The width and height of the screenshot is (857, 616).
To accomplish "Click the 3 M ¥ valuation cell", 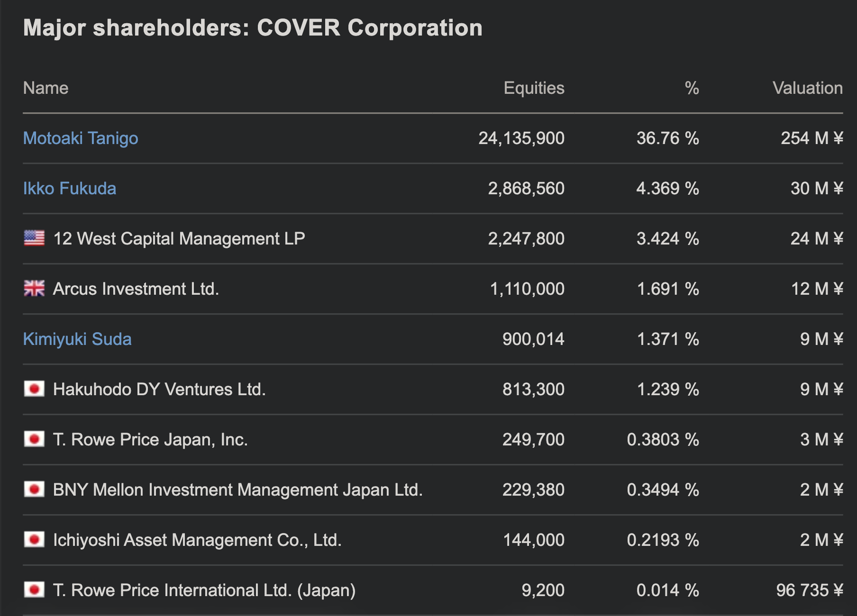I will pyautogui.click(x=822, y=440).
